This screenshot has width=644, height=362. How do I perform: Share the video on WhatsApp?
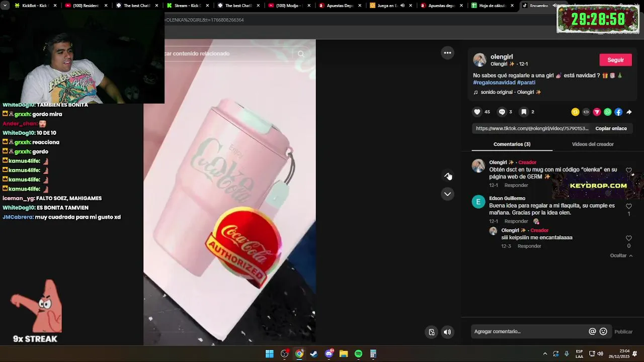pos(608,112)
